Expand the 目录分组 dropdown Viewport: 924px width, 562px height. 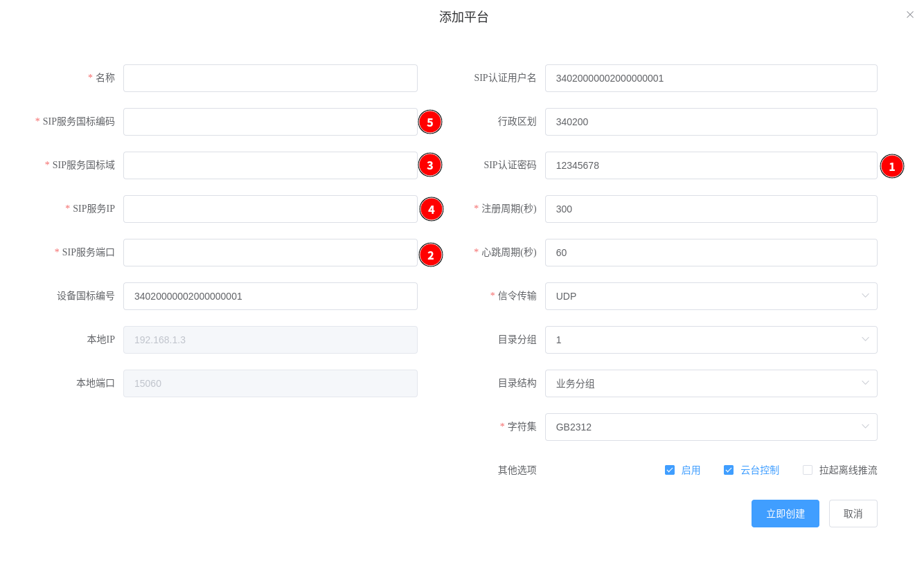[711, 340]
